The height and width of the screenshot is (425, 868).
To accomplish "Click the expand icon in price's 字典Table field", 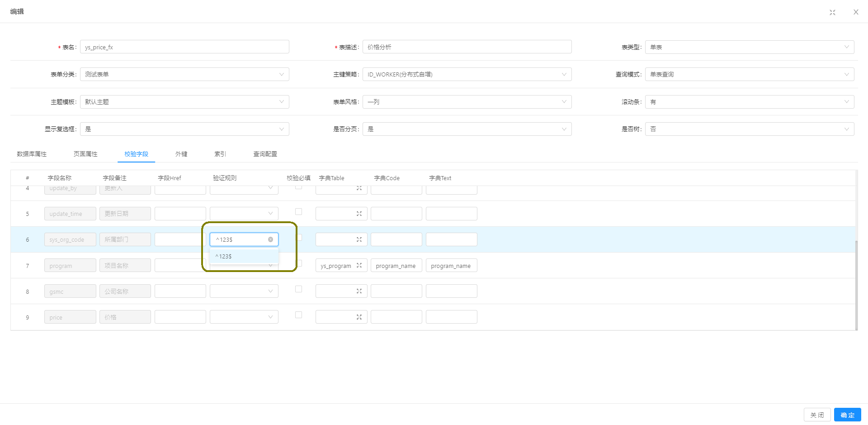I will click(x=359, y=317).
